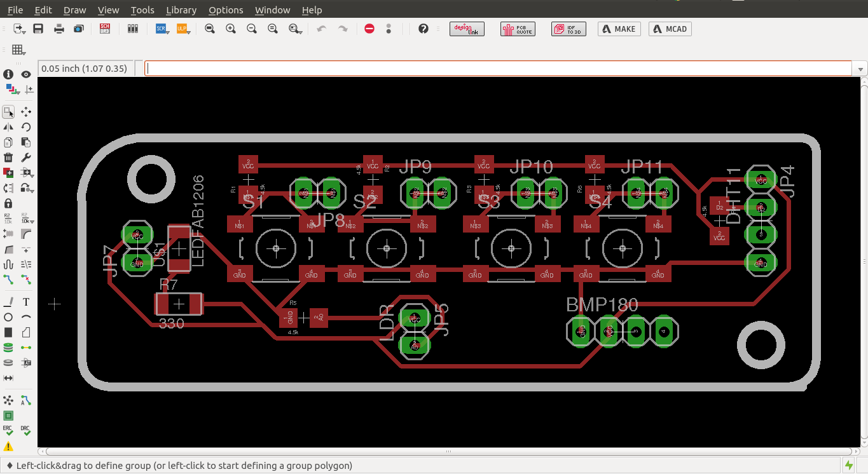Click the red Stop command icon

point(369,29)
